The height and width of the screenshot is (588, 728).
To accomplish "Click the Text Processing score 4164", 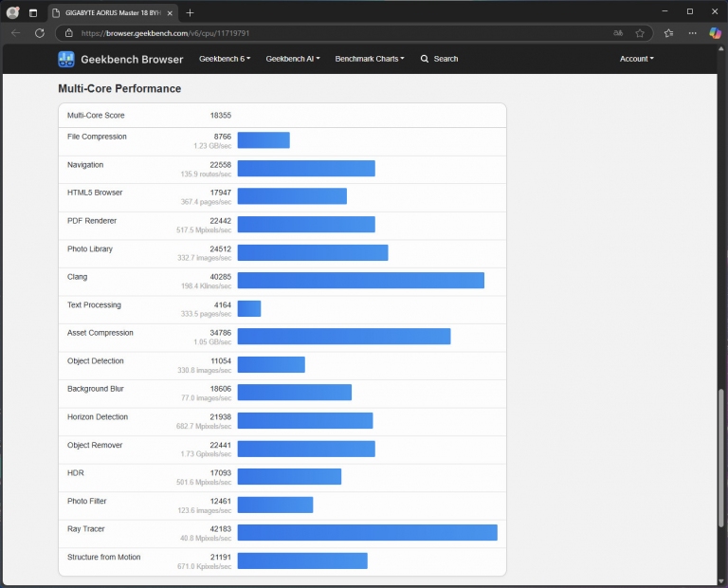I will coord(223,305).
